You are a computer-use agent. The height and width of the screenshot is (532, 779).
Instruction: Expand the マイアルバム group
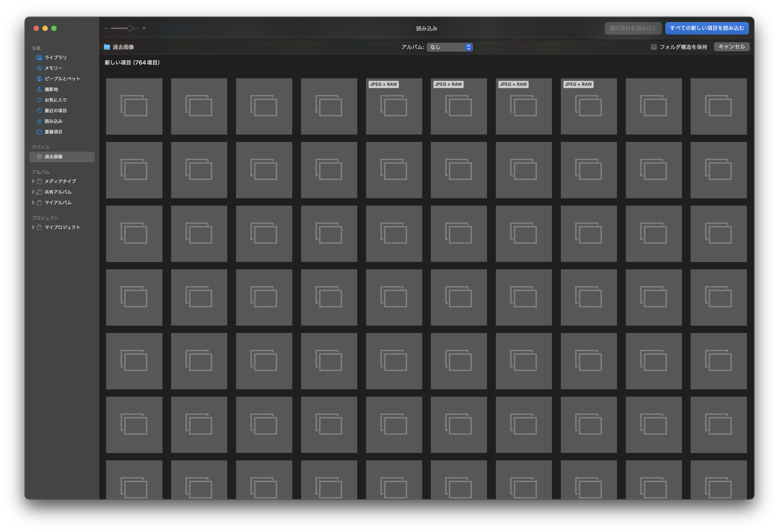(x=33, y=203)
